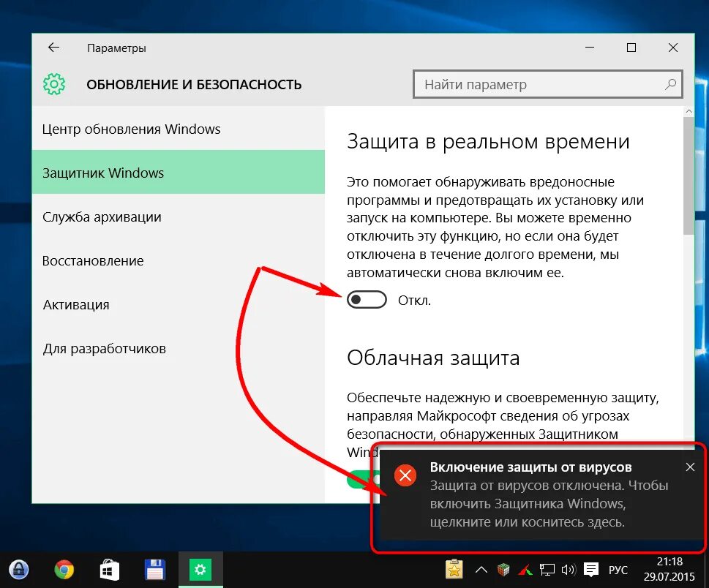Minimize the Параметры window
This screenshot has height=588, width=709.
tap(590, 48)
